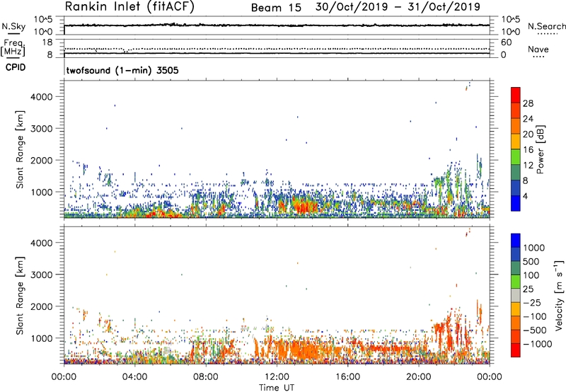Click the '20' tick on Power colorbar
This screenshot has width=566, height=392.
point(528,134)
